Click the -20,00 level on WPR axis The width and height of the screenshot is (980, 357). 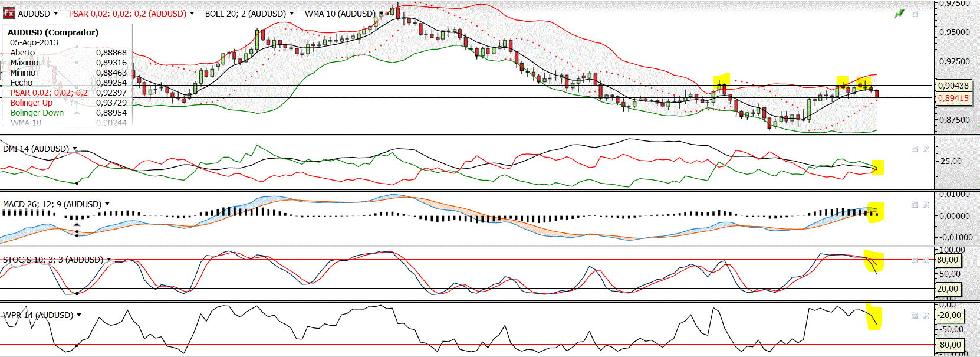pyautogui.click(x=949, y=315)
